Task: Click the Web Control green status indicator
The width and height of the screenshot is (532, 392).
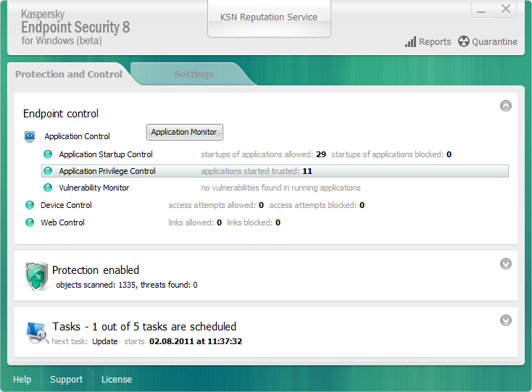Action: pyautogui.click(x=30, y=222)
